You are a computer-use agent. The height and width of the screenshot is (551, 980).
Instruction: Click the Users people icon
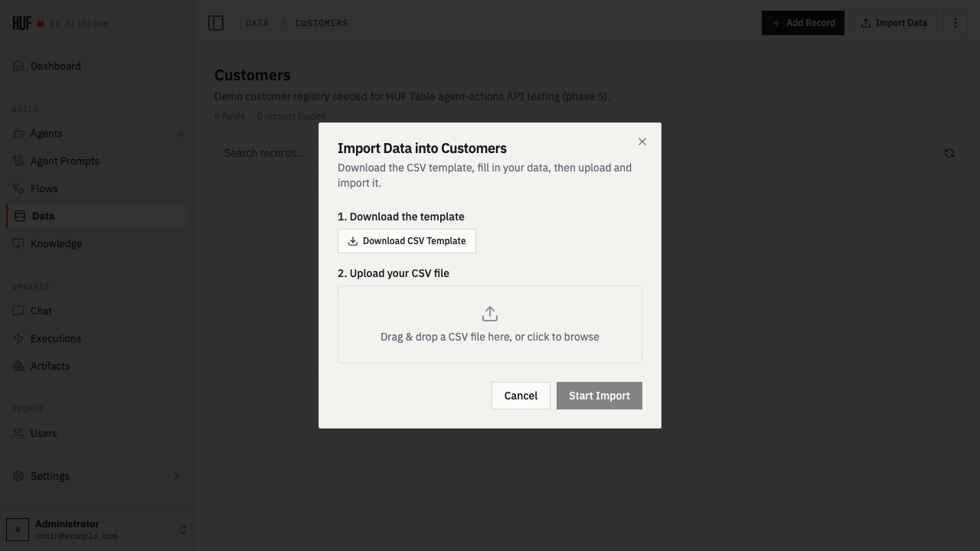point(18,433)
